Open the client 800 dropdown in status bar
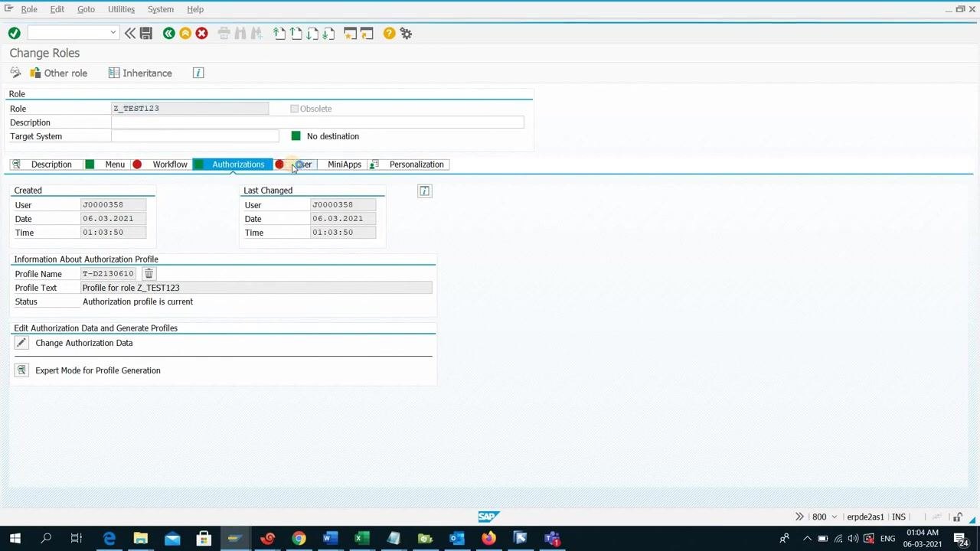This screenshot has width=980, height=551. pyautogui.click(x=835, y=517)
